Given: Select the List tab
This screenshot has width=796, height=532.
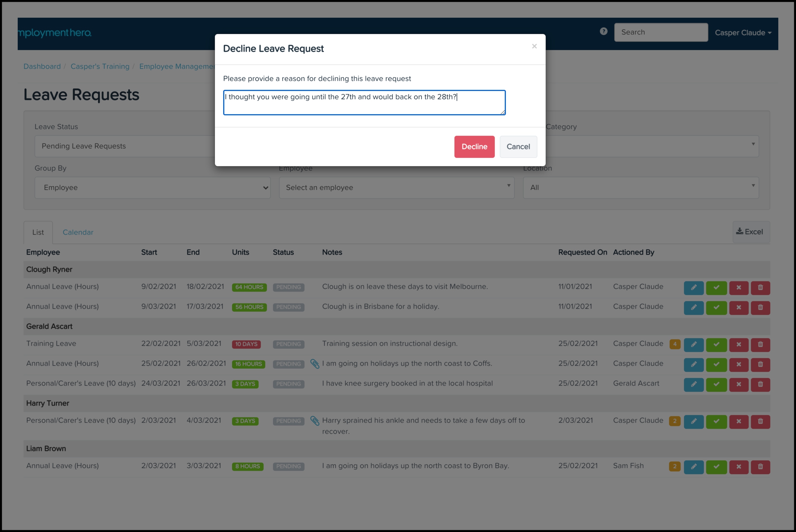Looking at the screenshot, I should (38, 233).
